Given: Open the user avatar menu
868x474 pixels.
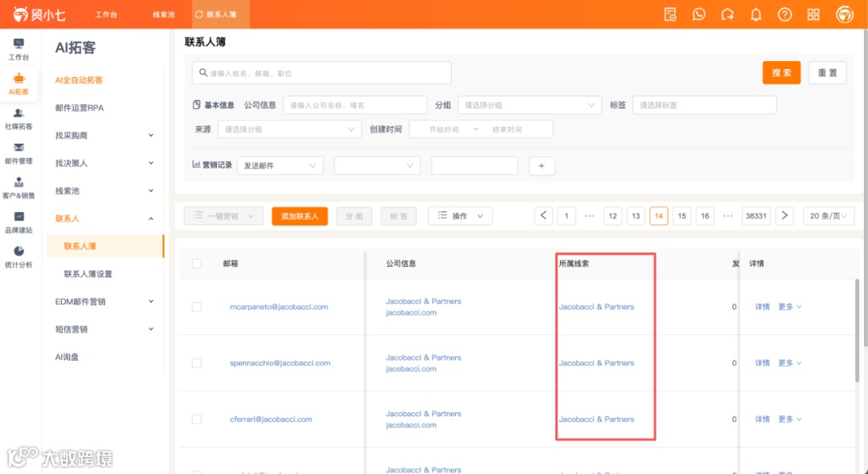Looking at the screenshot, I should point(845,14).
